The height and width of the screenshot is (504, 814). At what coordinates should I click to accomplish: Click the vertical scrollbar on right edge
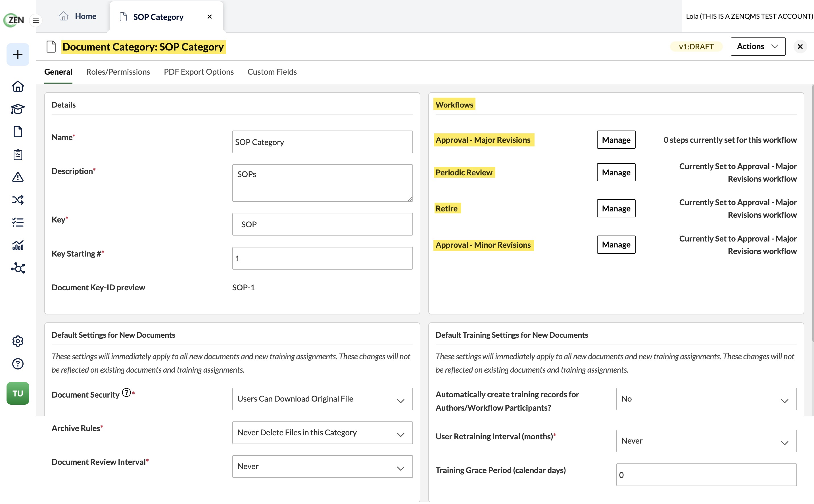[813, 213]
